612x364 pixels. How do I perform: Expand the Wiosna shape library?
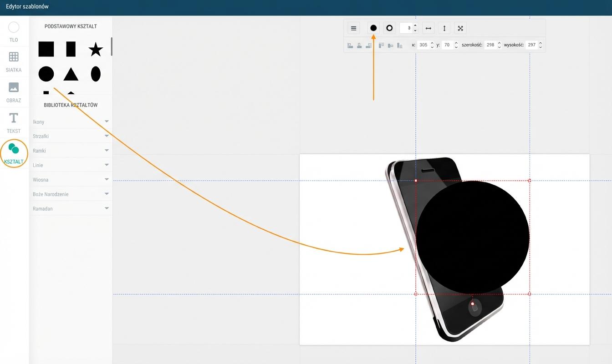71,180
